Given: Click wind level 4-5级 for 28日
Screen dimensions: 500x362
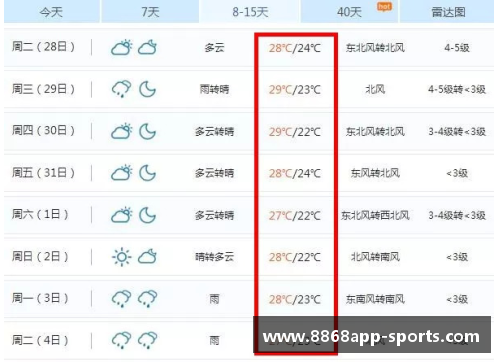Looking at the screenshot, I should [x=457, y=48].
